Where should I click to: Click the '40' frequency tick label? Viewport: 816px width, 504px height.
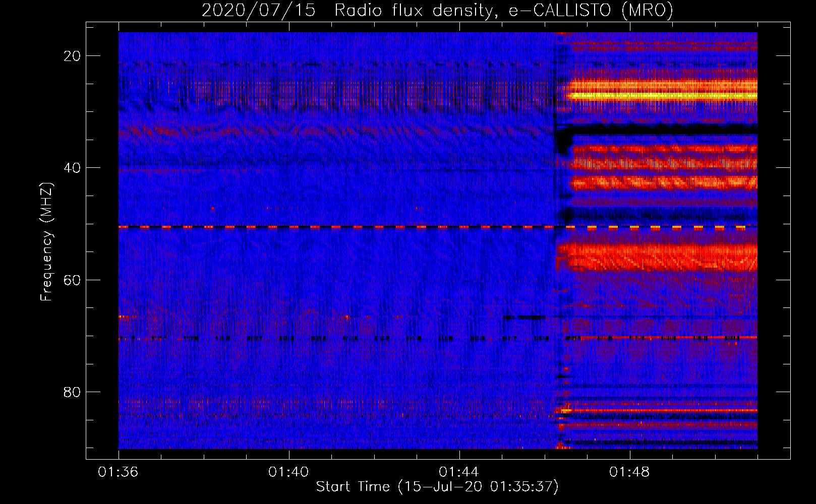coord(72,168)
